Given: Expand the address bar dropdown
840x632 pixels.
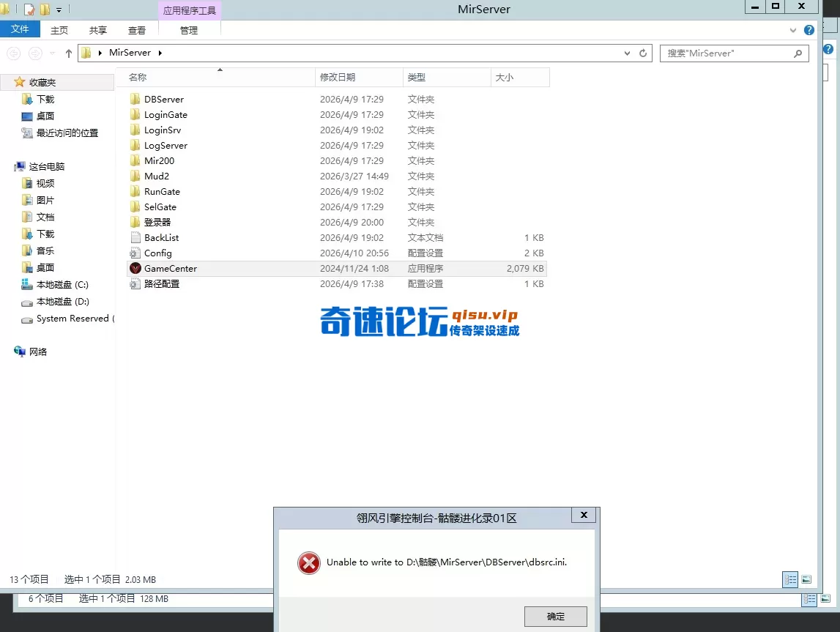Looking at the screenshot, I should tap(626, 53).
